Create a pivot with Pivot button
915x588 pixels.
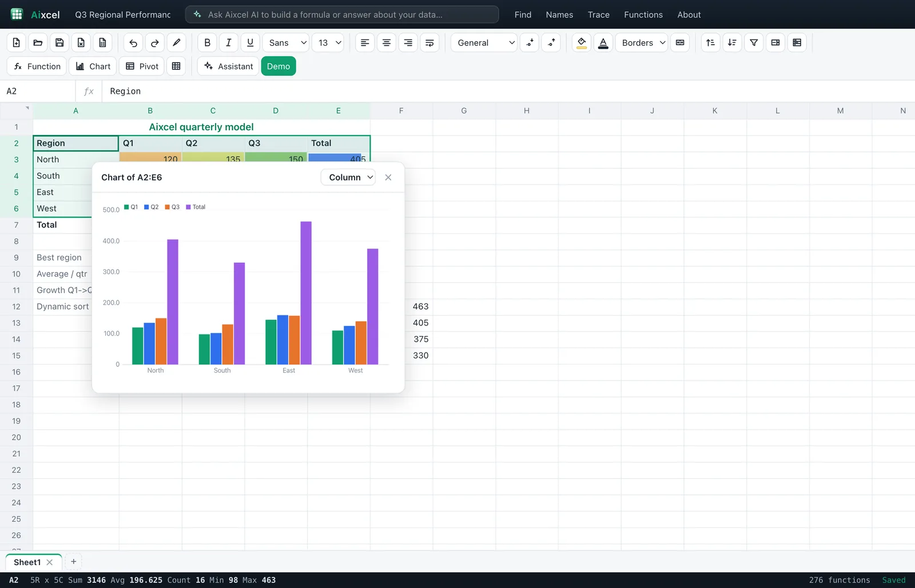(142, 66)
